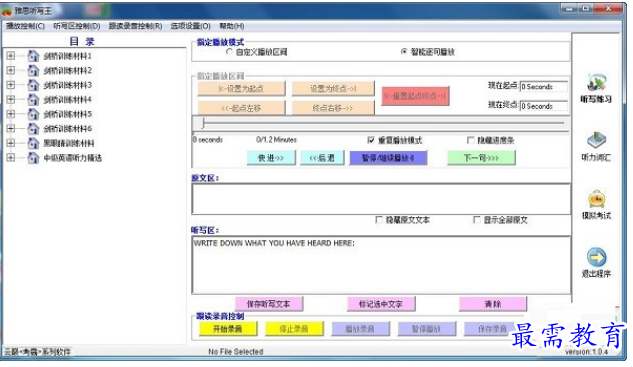Click the house icon of 剑桥训练材料1
The height and width of the screenshot is (367, 633).
[x=33, y=56]
